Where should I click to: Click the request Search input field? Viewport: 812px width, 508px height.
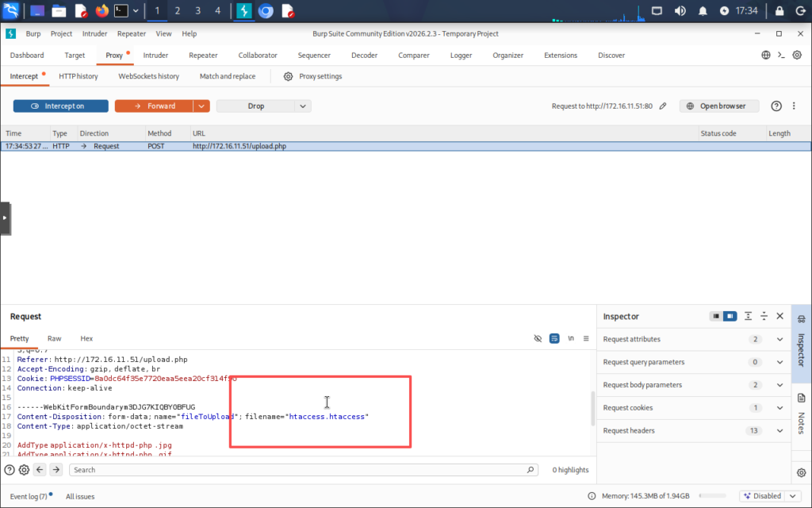point(301,470)
